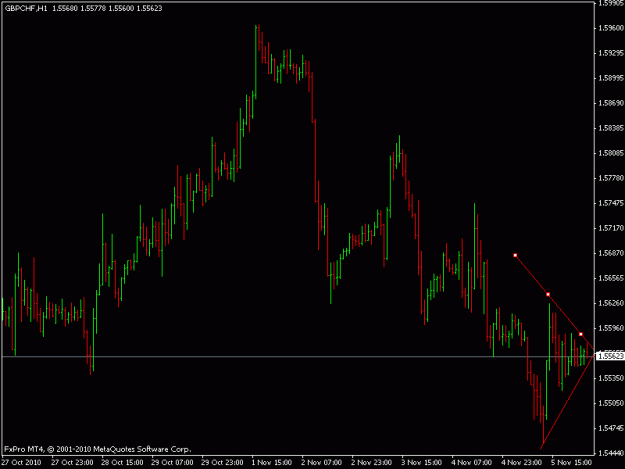Click the 1.54745 price scale label
Screen dimensions: 625x469
[611, 428]
